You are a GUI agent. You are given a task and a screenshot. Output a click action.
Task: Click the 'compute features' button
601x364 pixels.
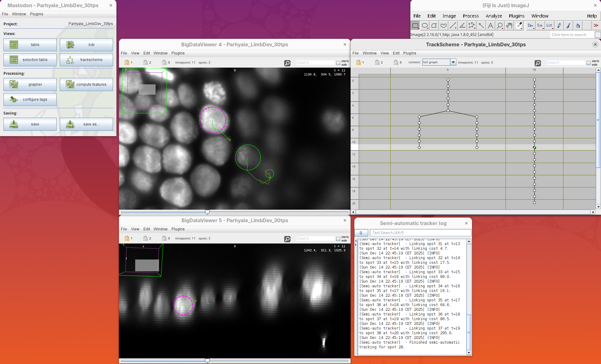tap(86, 85)
